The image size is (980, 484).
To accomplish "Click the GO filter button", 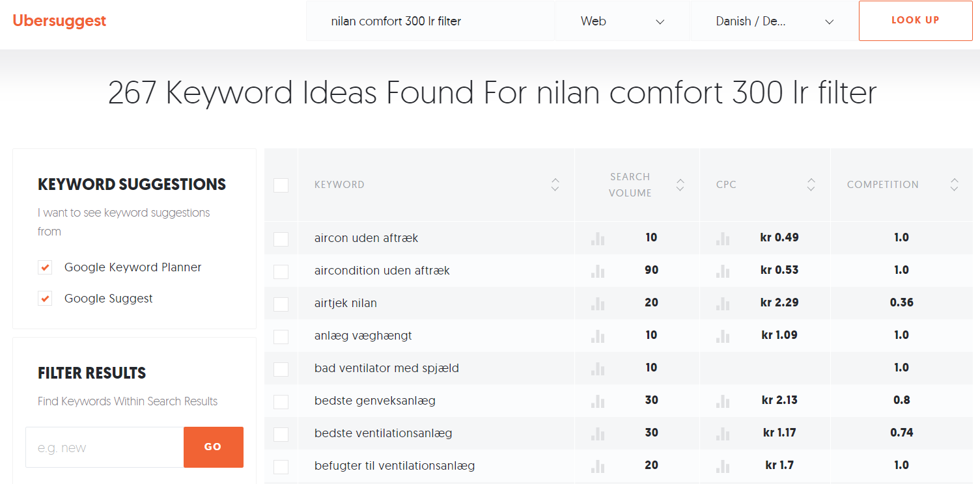I will tap(213, 447).
